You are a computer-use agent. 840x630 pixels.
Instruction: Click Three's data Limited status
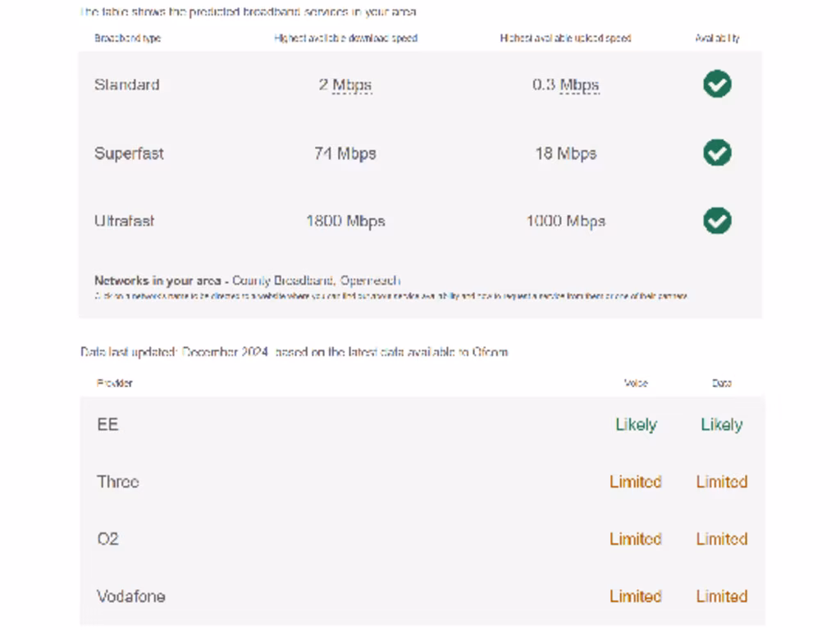click(721, 482)
